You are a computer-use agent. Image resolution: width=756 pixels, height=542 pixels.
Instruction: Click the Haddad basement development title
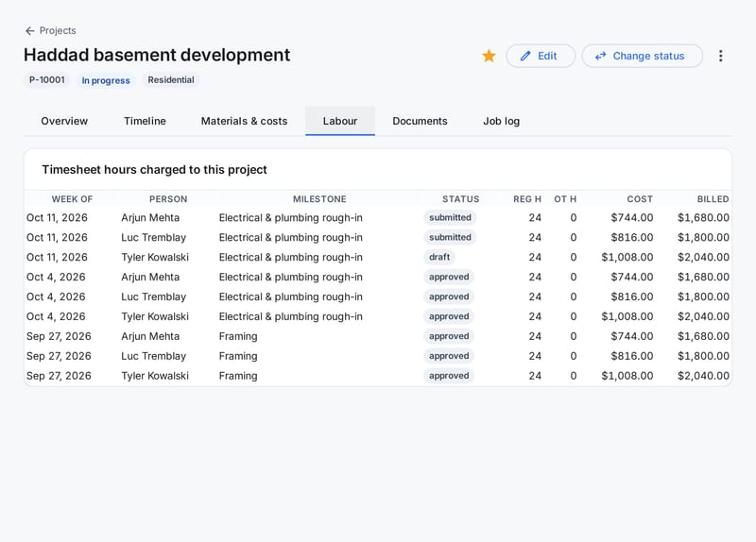tap(157, 55)
